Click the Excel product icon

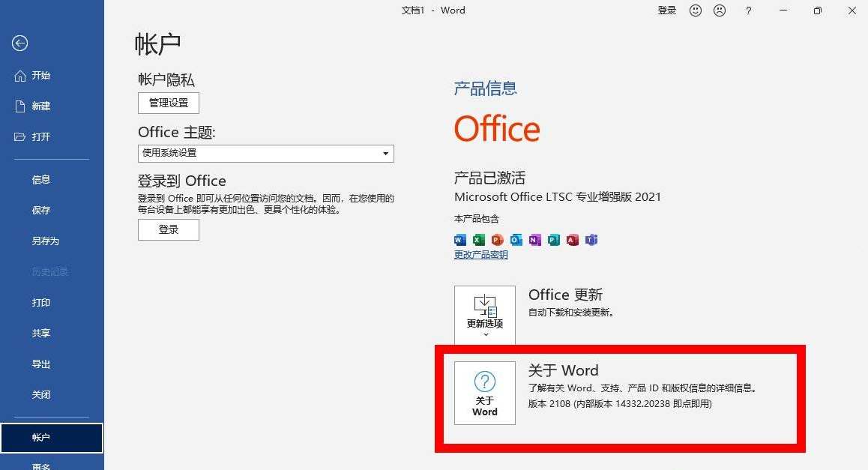click(479, 240)
